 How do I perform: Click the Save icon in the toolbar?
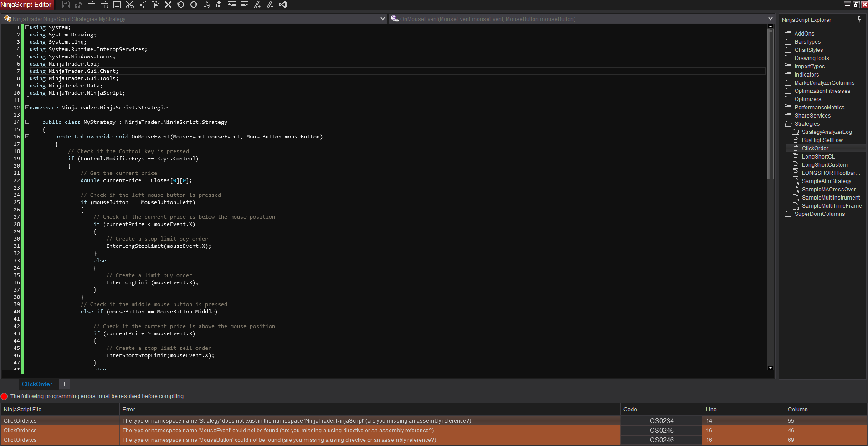click(66, 5)
